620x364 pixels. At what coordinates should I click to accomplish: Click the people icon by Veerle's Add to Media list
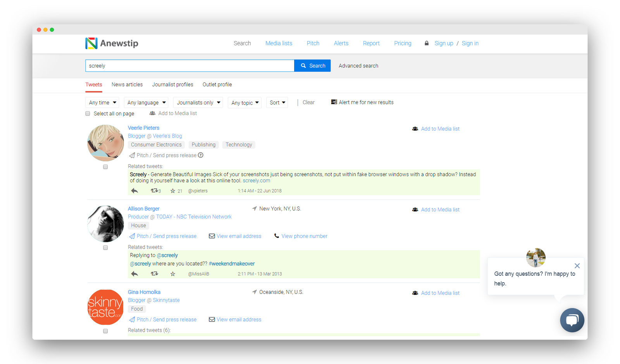(x=415, y=129)
